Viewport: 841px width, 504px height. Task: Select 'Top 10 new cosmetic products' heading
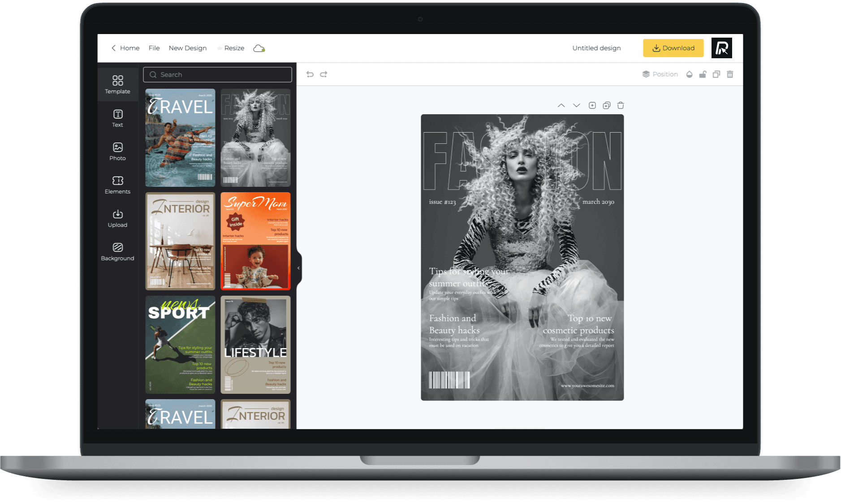[x=578, y=324]
